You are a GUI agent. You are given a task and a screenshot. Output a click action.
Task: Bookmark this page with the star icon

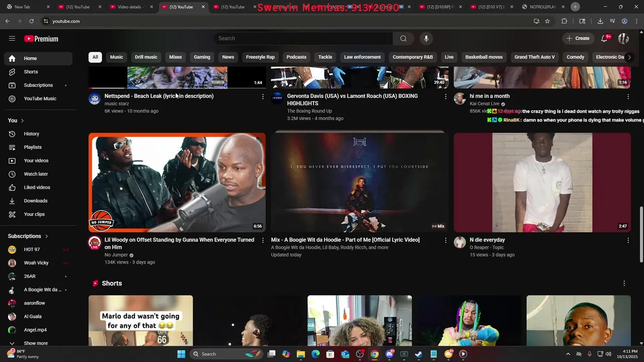[x=547, y=21]
